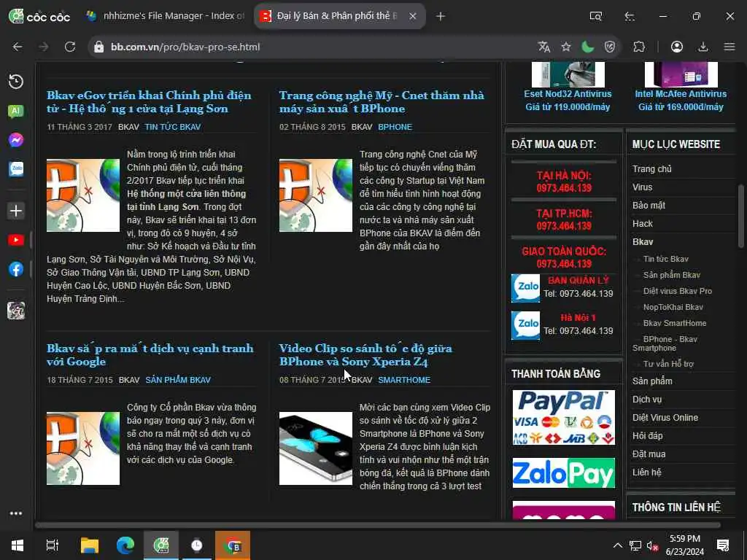The width and height of the screenshot is (747, 560).
Task: Toggle dark mode moon icon
Action: click(588, 47)
